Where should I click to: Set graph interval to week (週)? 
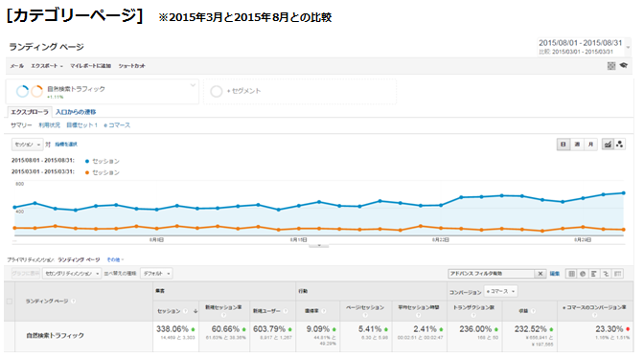tap(577, 145)
